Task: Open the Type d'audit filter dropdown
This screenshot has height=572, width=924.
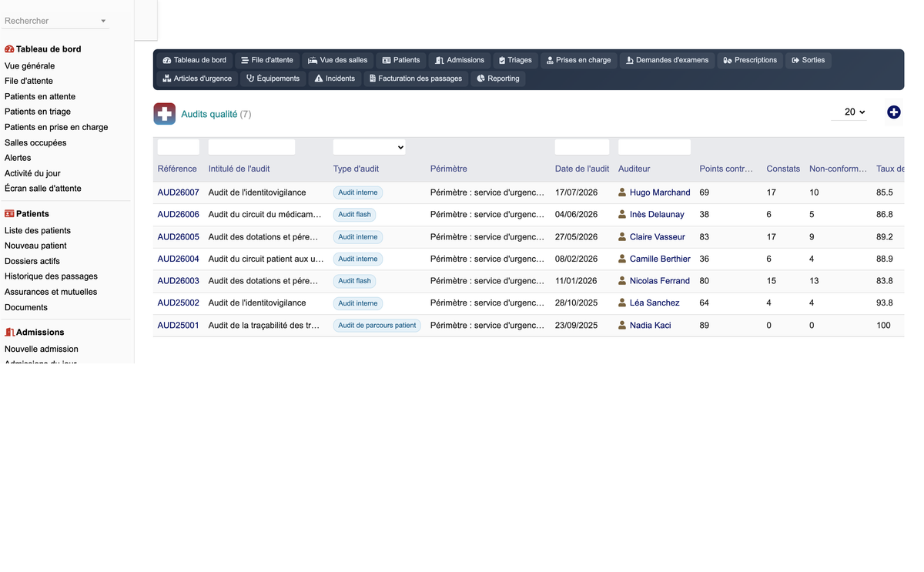Action: click(x=369, y=147)
